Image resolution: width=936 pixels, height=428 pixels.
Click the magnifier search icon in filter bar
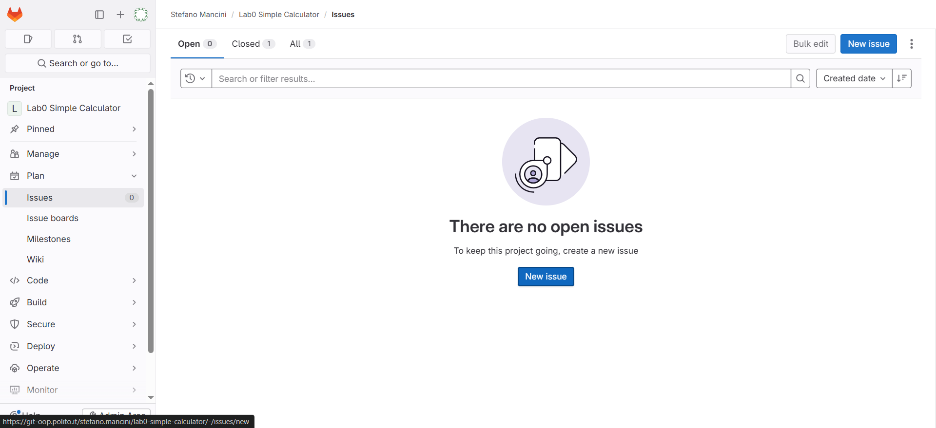tap(800, 78)
